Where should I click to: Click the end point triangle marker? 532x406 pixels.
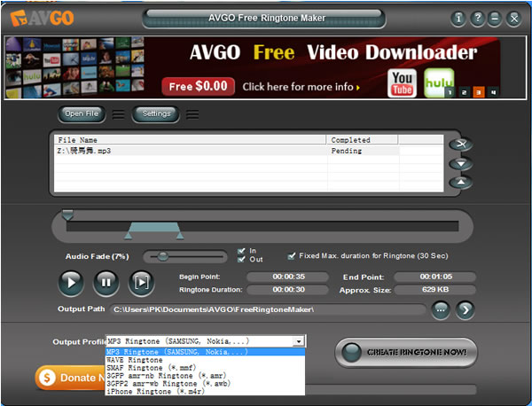(180, 236)
